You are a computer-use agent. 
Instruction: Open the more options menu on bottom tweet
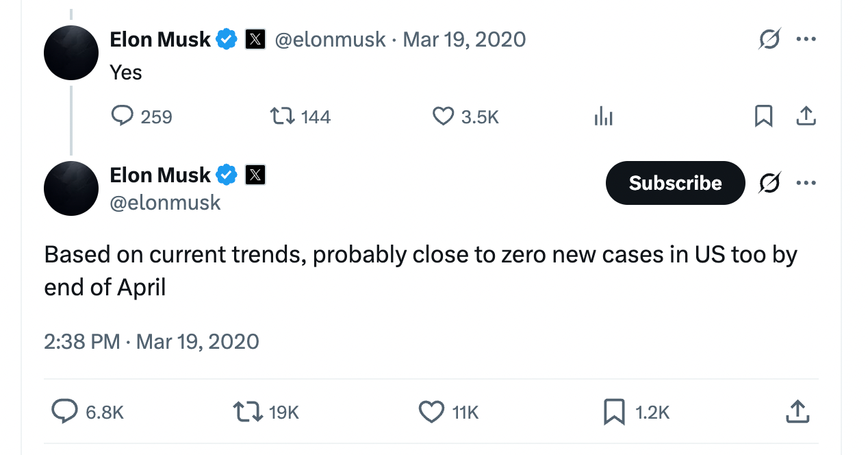click(x=806, y=183)
